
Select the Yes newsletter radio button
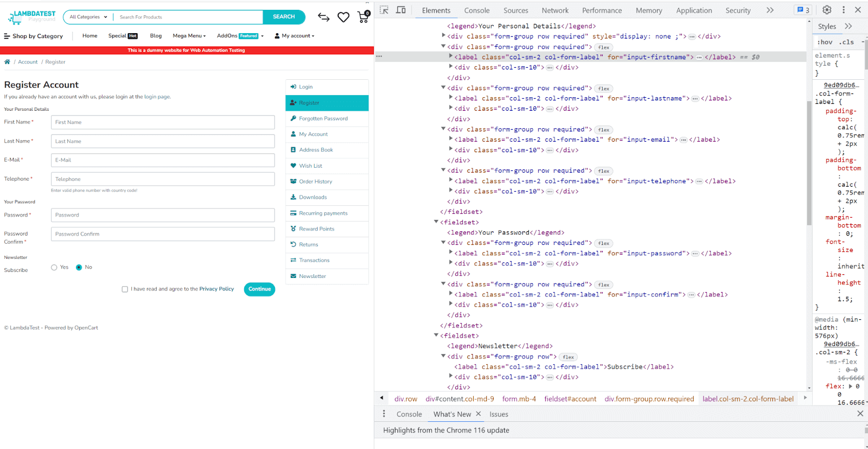point(54,267)
